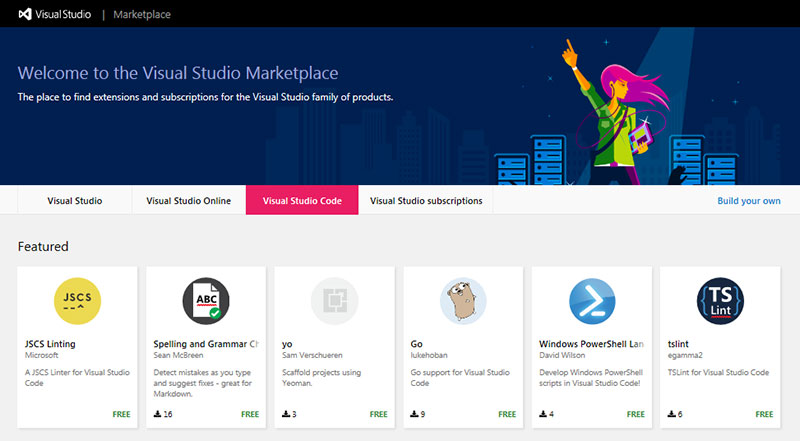Click download count icon on Spelling card
This screenshot has width=800, height=441.
click(x=158, y=414)
